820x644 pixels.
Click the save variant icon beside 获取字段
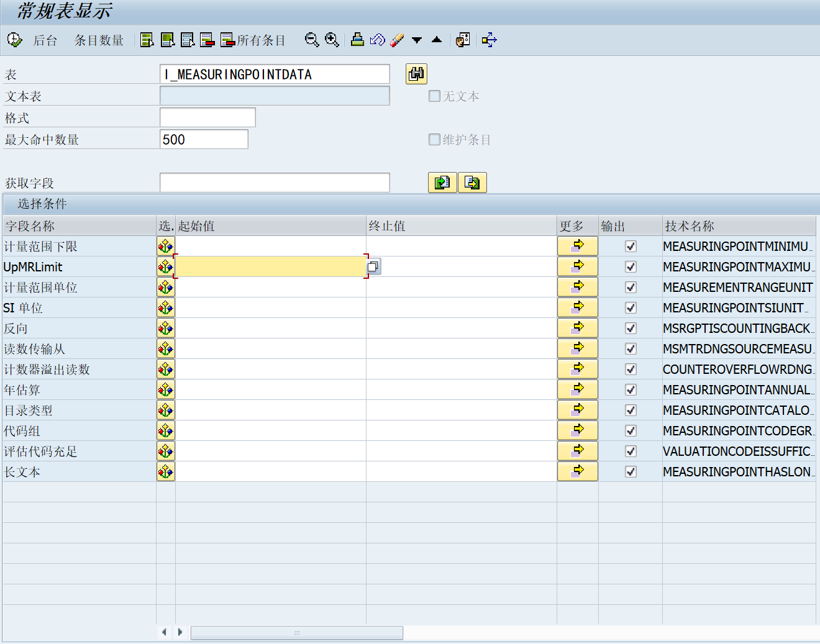pyautogui.click(x=472, y=183)
